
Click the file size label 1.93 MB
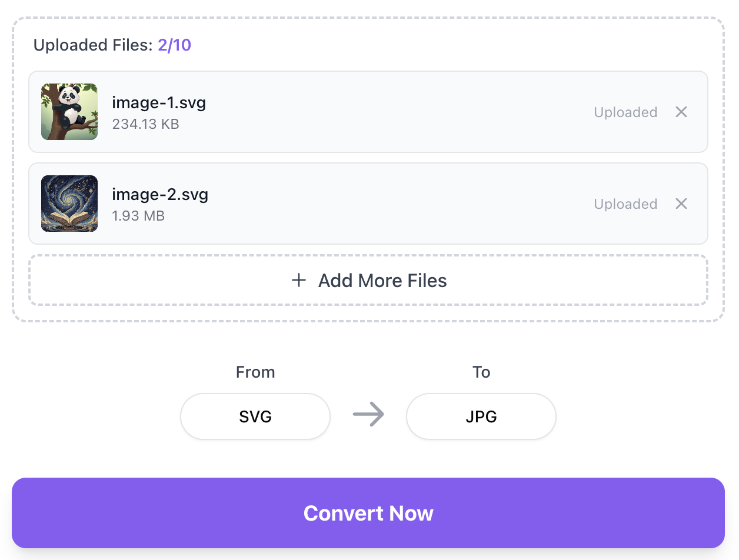pyautogui.click(x=138, y=216)
